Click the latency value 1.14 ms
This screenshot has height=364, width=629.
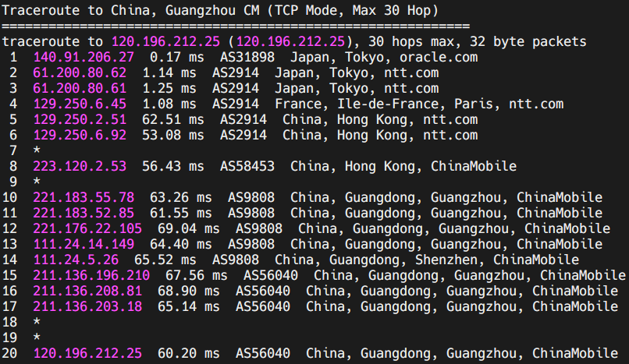tap(169, 73)
